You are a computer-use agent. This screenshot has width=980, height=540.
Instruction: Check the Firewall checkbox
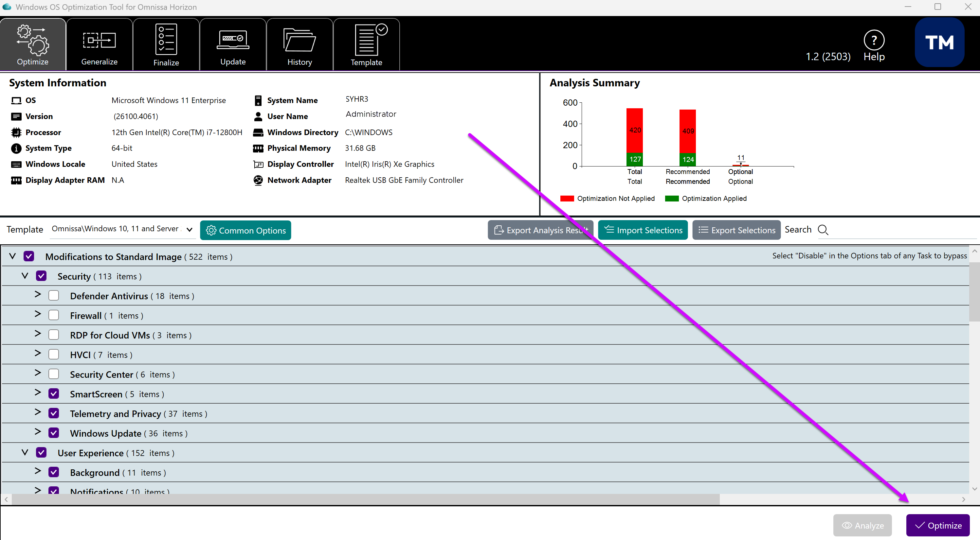click(54, 315)
